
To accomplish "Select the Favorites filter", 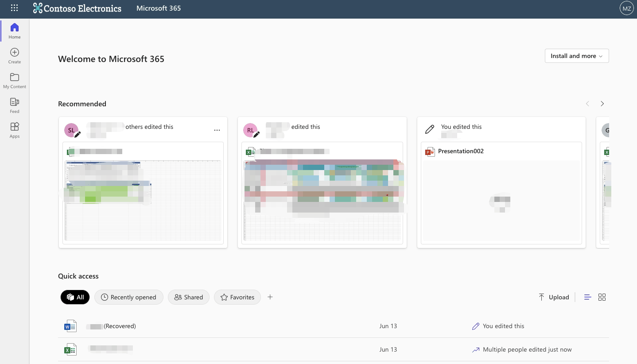I will click(x=237, y=297).
